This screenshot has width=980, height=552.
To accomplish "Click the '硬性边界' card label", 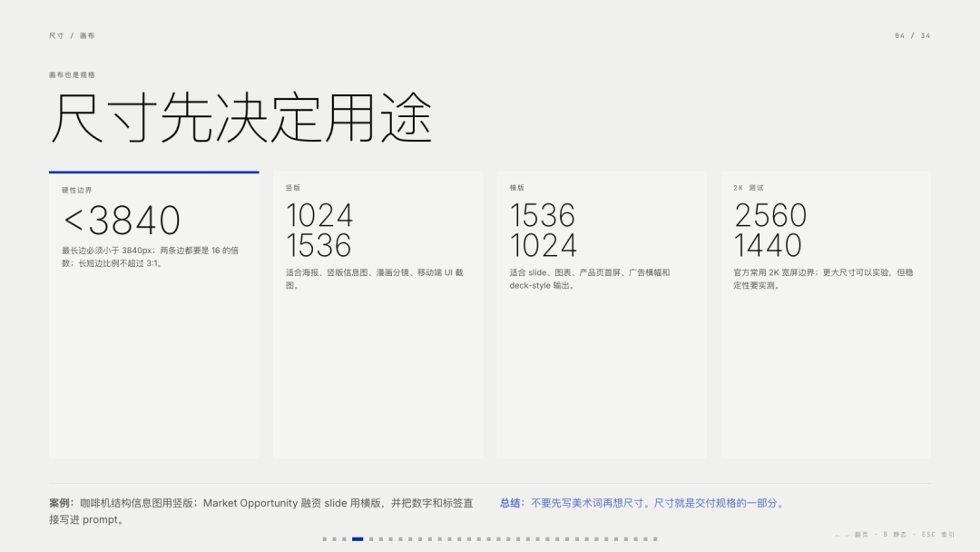I will [77, 190].
